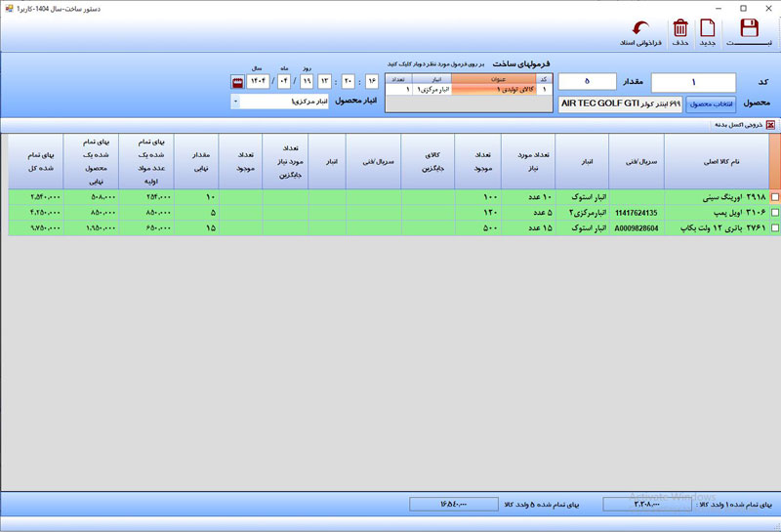Click total cost cell ۴,۲۵۰,۰۰۰
This screenshot has width=781, height=532.
(x=36, y=213)
